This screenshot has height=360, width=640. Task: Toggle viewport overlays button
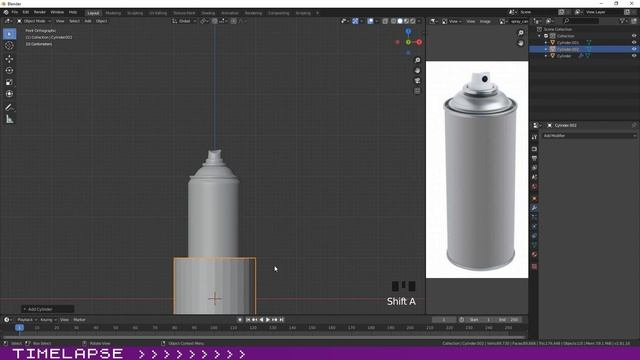[x=371, y=21]
